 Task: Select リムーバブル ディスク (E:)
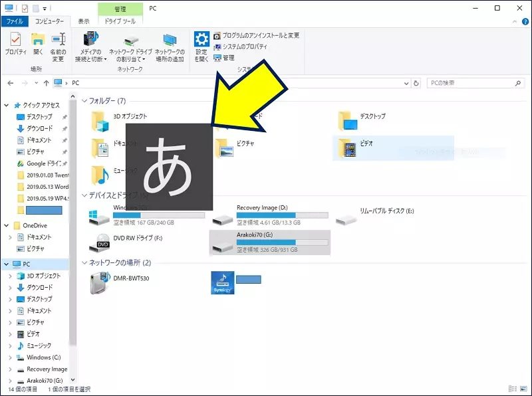(375, 216)
